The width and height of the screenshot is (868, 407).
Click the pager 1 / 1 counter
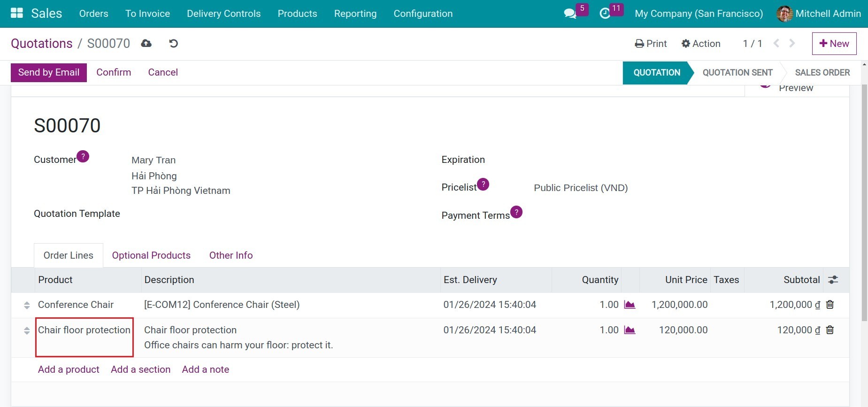pos(753,43)
